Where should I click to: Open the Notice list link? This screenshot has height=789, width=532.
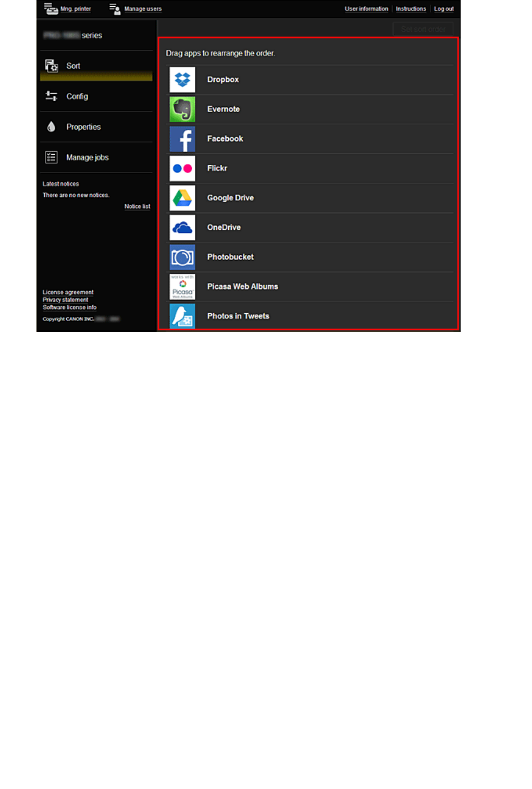click(x=137, y=206)
